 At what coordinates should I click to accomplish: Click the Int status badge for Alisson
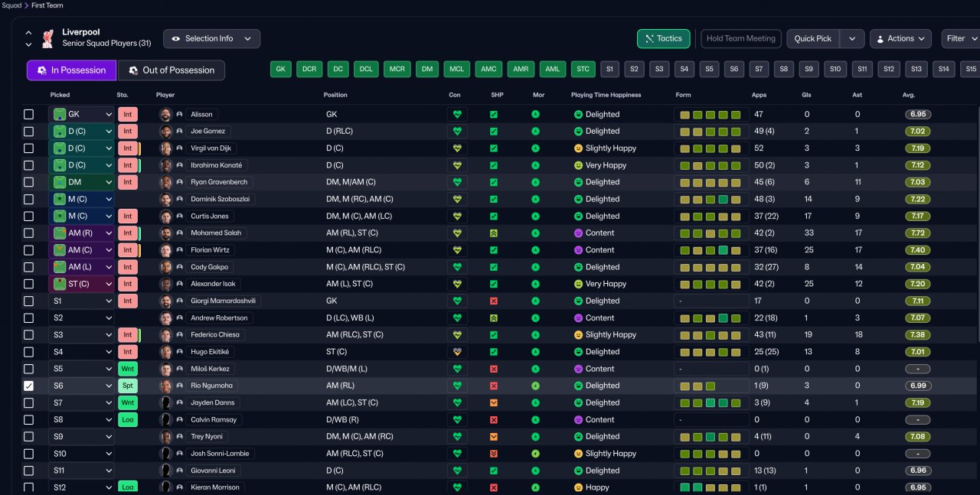[x=128, y=115]
